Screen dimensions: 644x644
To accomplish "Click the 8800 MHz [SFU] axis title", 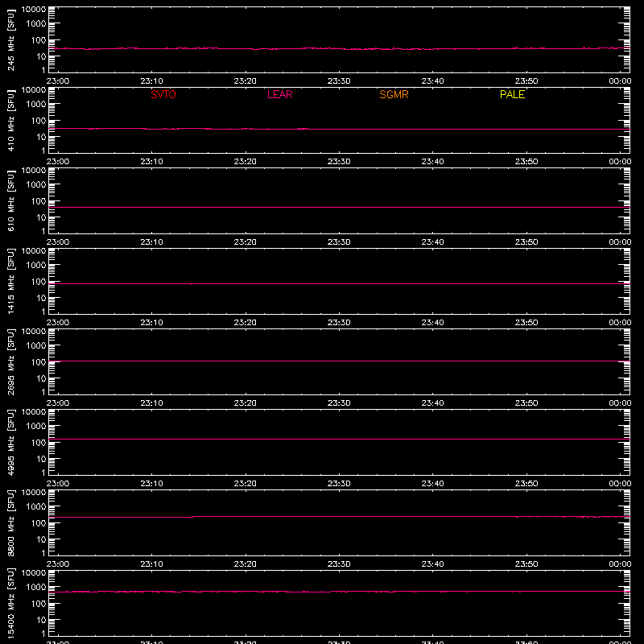I will pyautogui.click(x=11, y=522).
